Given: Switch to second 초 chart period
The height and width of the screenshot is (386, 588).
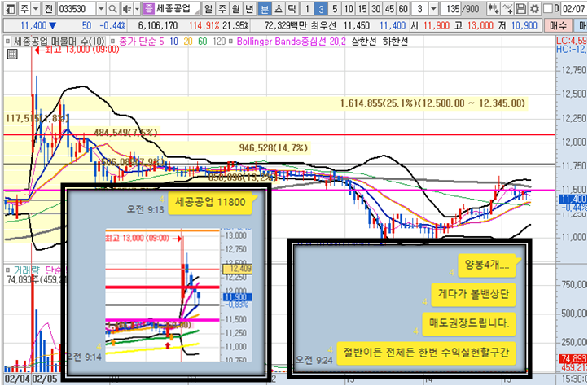Looking at the screenshot, I should (279, 8).
